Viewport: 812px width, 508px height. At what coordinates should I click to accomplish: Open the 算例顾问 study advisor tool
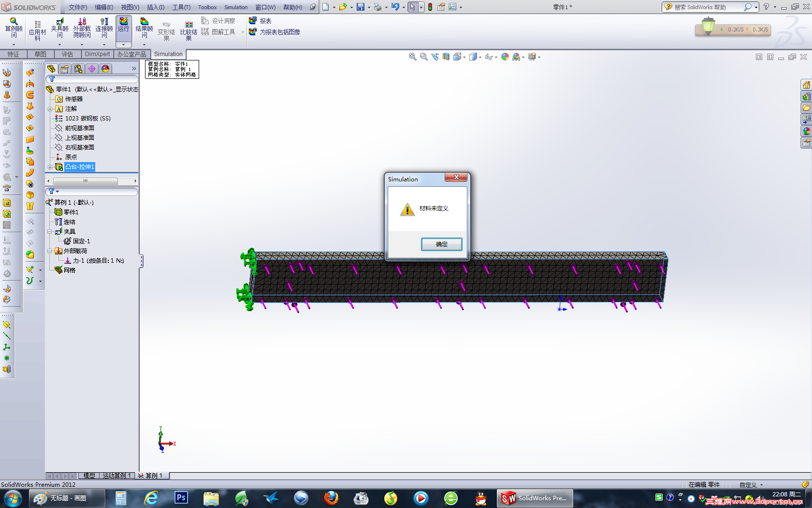14,28
